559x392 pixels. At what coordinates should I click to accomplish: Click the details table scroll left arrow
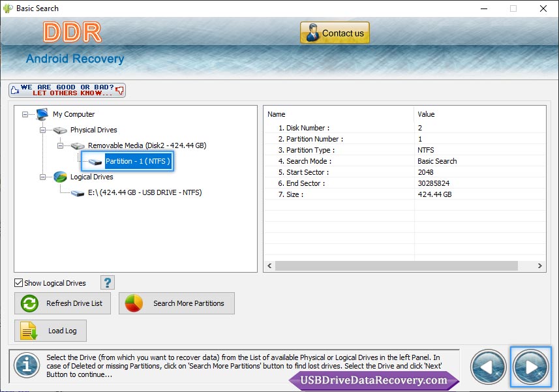pos(269,266)
